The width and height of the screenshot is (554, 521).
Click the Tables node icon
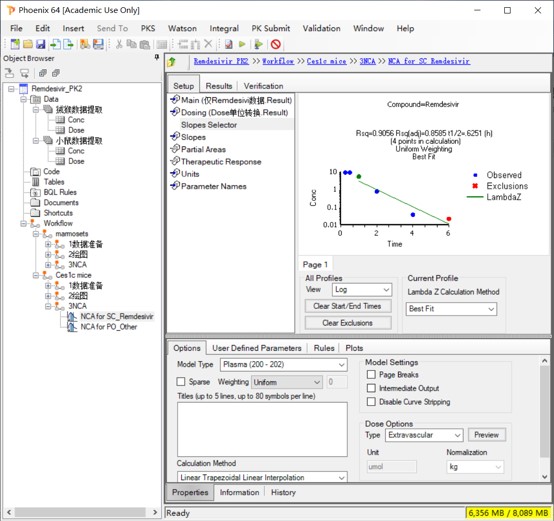pos(36,182)
